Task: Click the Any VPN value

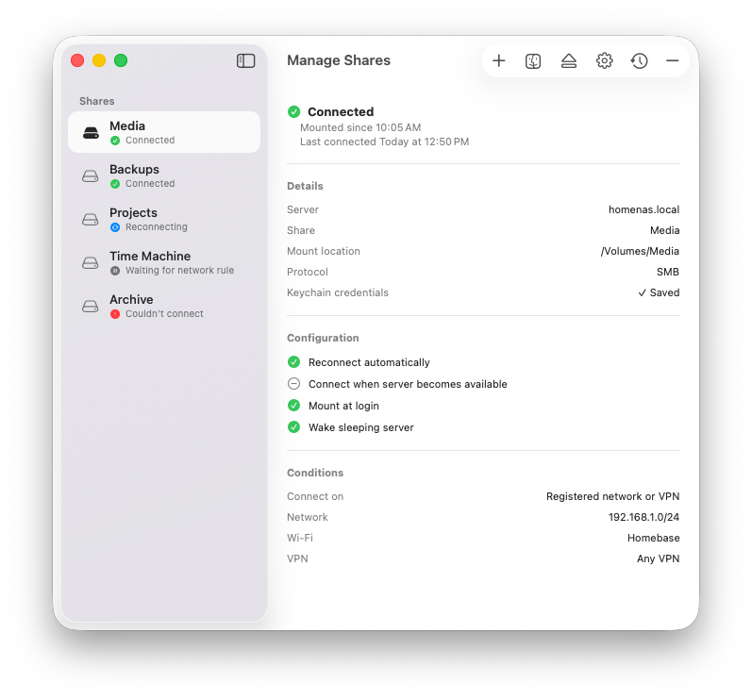Action: click(x=658, y=558)
